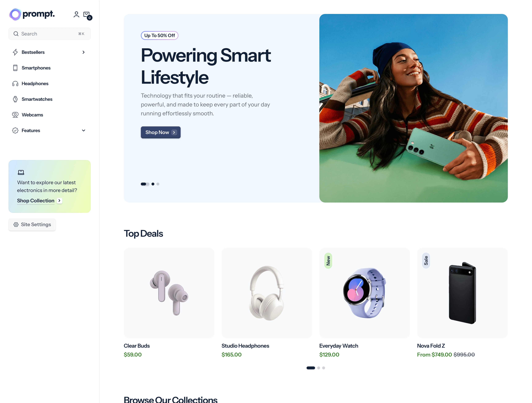This screenshot has width=532, height=403.
Task: Click the Bestsellers lightning bolt icon
Action: [15, 52]
